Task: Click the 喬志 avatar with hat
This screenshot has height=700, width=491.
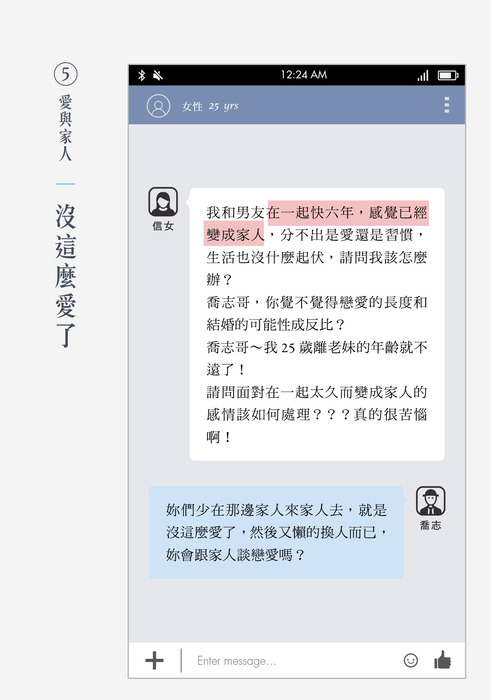Action: click(431, 501)
